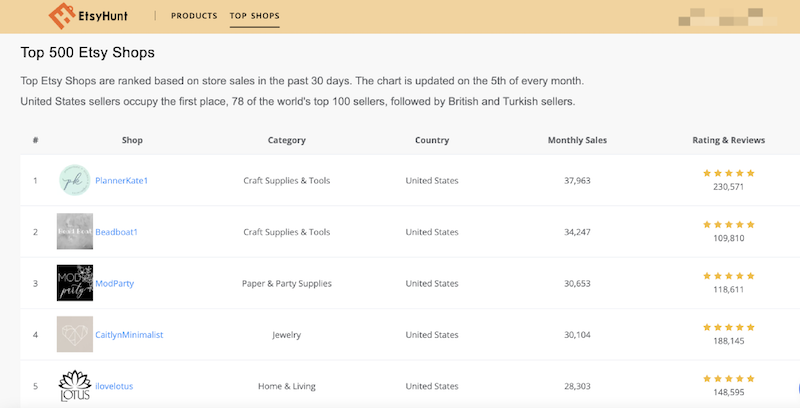Click the Category column header
This screenshot has height=408, width=800.
(287, 140)
